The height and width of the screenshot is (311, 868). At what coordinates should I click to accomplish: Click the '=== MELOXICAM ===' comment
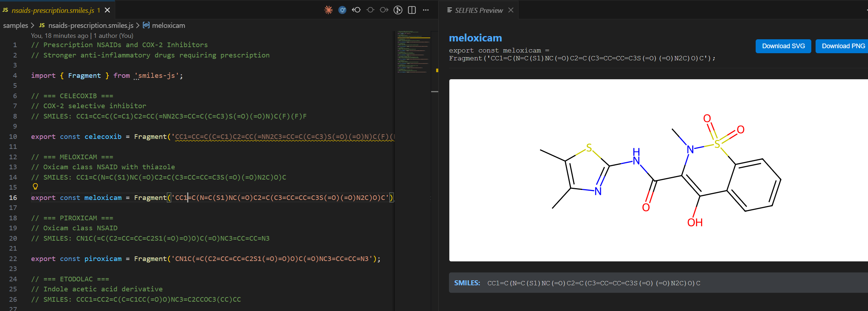click(72, 157)
